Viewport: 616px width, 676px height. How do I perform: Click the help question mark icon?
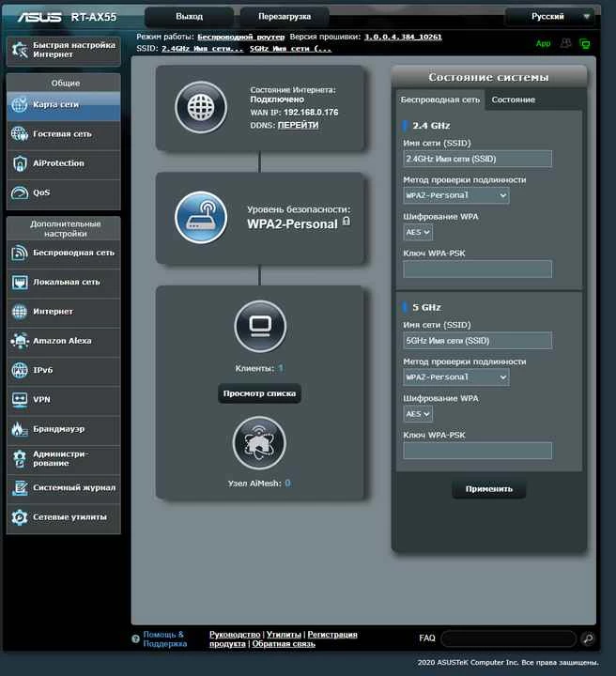(x=135, y=639)
